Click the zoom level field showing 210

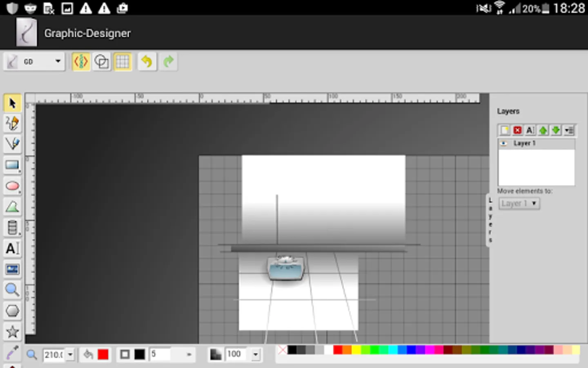click(54, 355)
